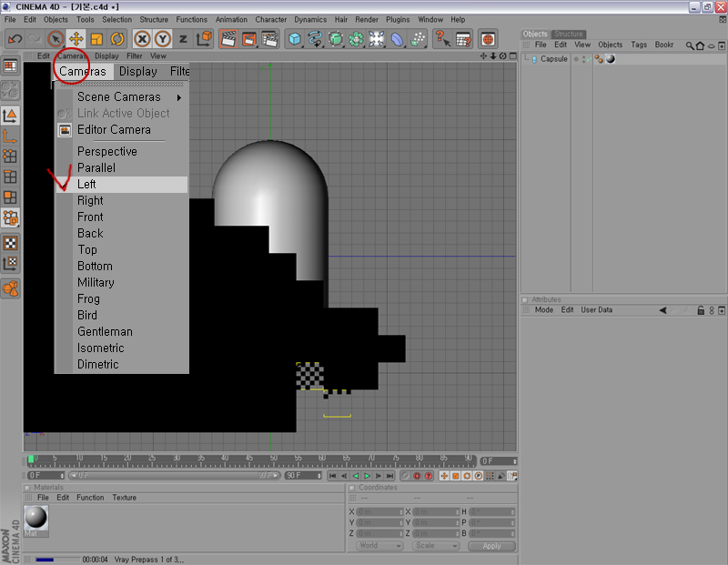728x565 pixels.
Task: Play animation backwards
Action: [356, 476]
